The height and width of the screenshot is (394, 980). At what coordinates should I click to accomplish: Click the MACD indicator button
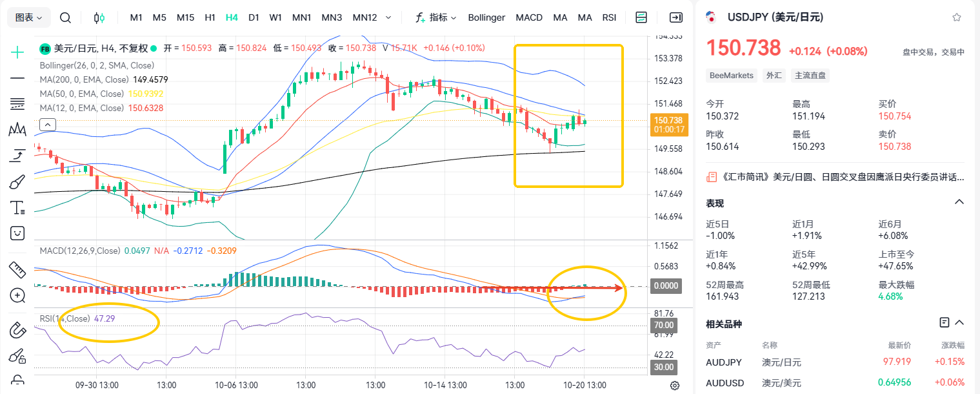(529, 17)
